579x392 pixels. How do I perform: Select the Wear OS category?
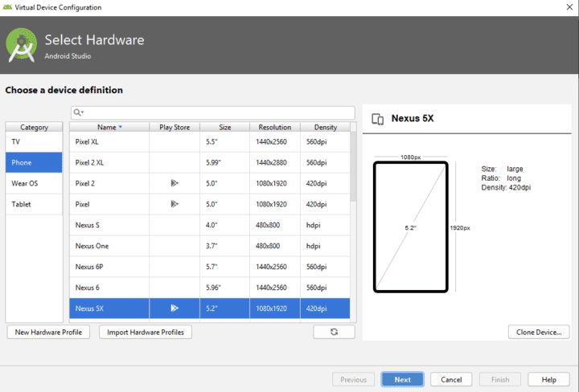(x=34, y=183)
